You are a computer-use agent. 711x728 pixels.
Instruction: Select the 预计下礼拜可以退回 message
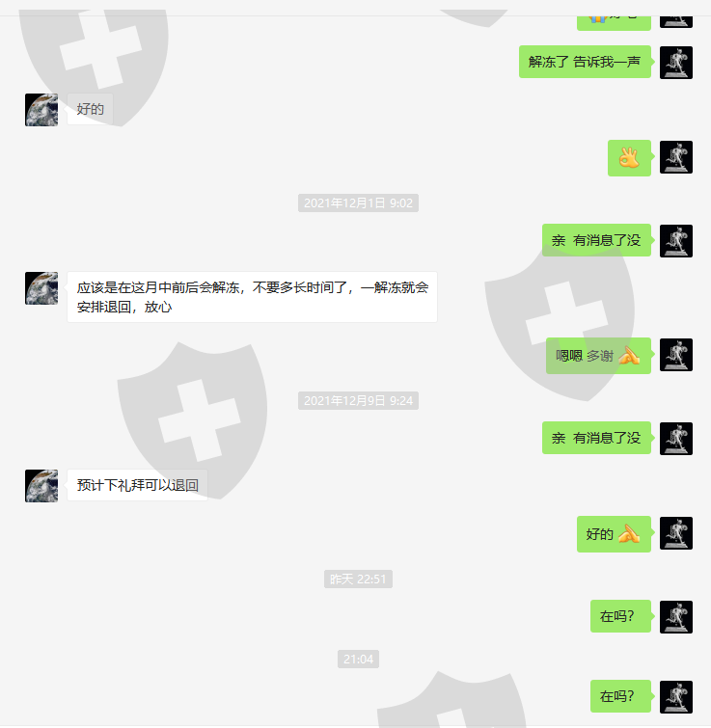(x=137, y=485)
